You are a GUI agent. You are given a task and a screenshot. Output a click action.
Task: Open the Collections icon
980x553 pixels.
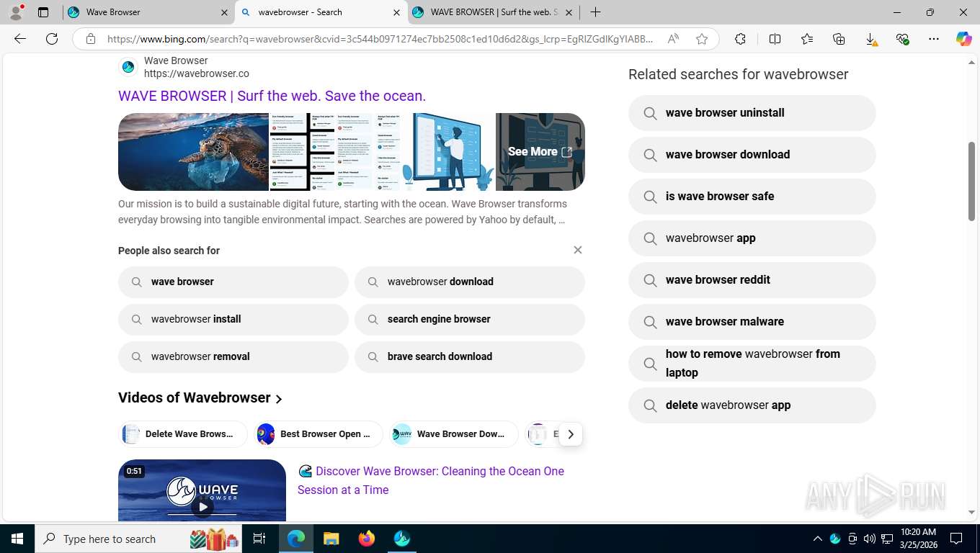click(x=839, y=39)
